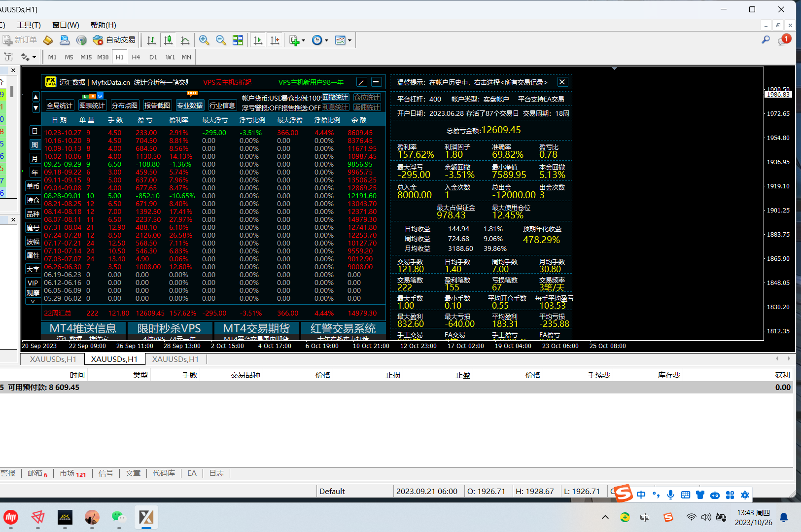Image resolution: width=801 pixels, height=532 pixels.
Task: Zoom in on the chart with magnifier plus
Action: click(x=204, y=40)
